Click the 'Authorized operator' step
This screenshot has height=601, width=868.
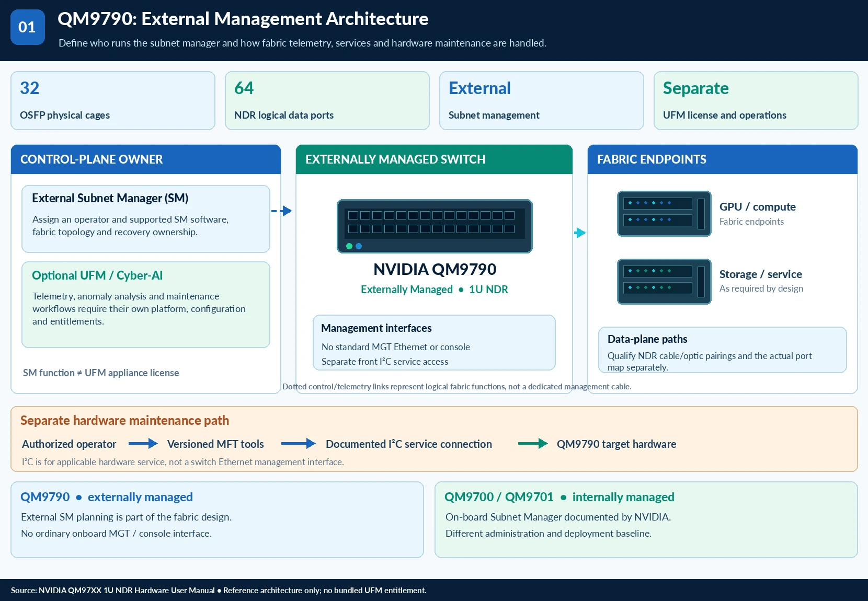coord(69,444)
